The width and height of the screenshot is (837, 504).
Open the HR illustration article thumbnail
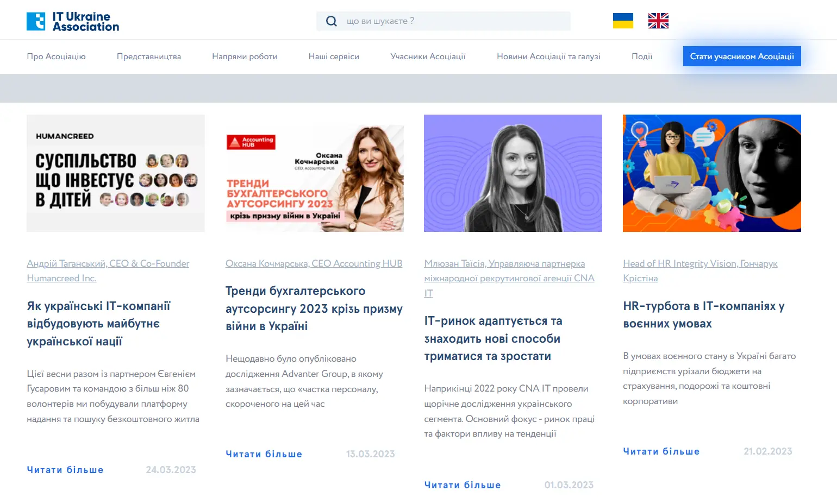(x=712, y=173)
